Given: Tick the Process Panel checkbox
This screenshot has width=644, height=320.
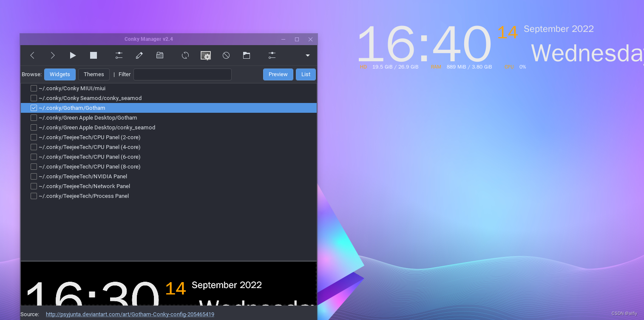Looking at the screenshot, I should pyautogui.click(x=34, y=196).
